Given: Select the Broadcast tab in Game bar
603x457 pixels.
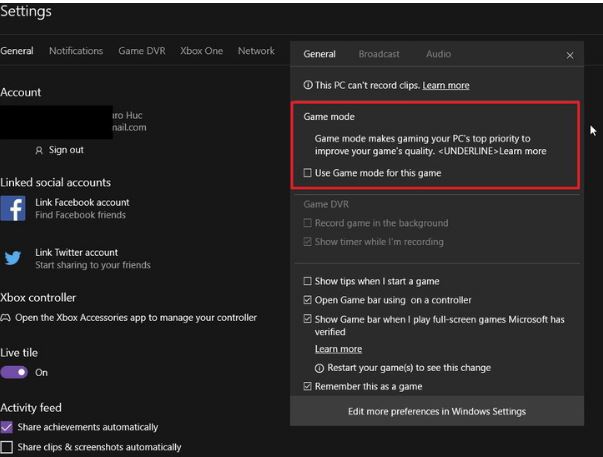Looking at the screenshot, I should pyautogui.click(x=379, y=54).
